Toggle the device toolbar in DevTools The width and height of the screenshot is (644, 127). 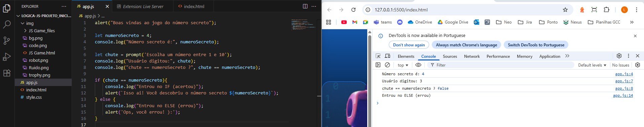point(387,56)
